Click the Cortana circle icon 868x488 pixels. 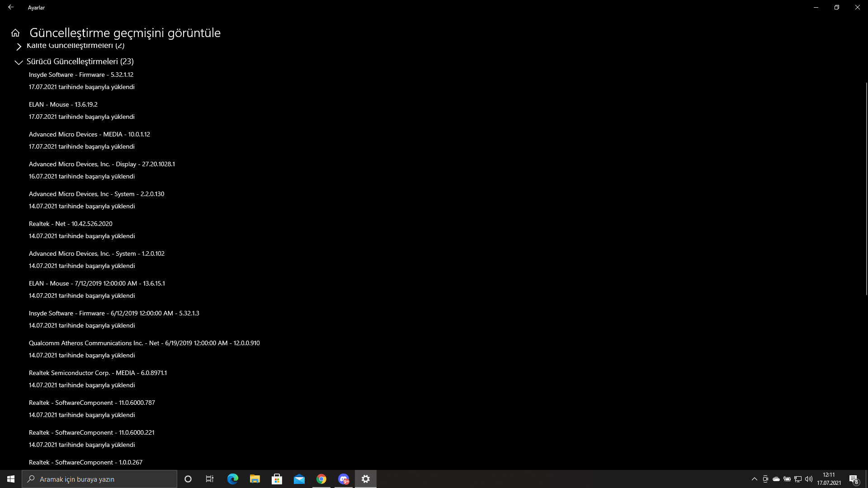click(x=188, y=479)
